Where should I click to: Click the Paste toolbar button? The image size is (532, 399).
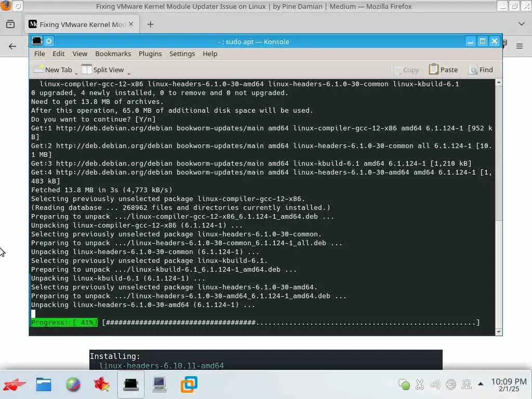[443, 70]
